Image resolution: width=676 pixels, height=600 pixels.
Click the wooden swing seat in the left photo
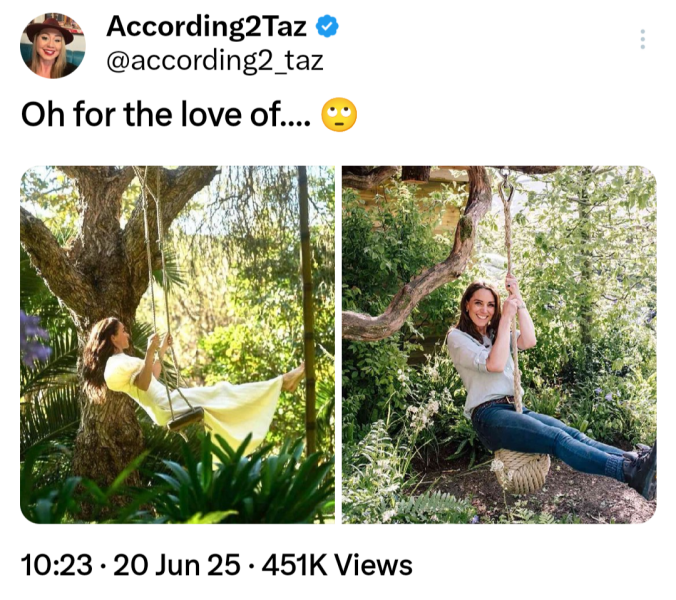186,419
